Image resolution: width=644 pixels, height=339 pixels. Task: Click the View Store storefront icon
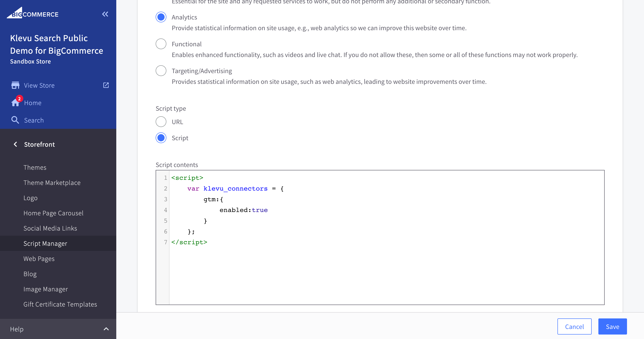click(15, 85)
